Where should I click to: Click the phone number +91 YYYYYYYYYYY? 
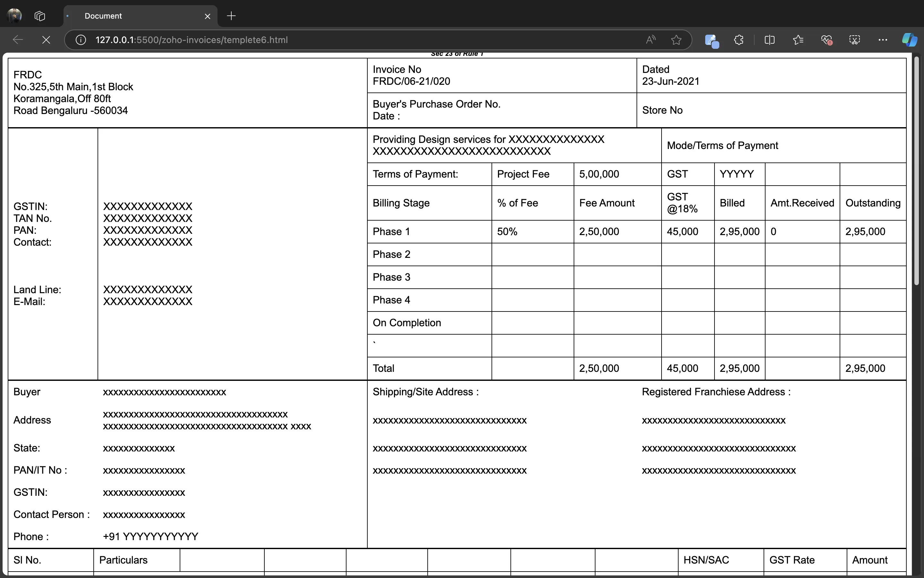[x=150, y=537]
